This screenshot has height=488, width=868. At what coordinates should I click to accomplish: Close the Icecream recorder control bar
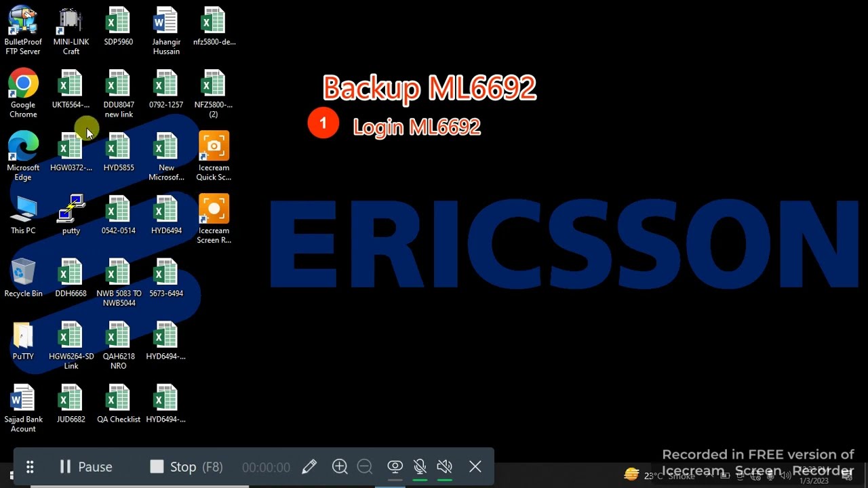point(475,466)
